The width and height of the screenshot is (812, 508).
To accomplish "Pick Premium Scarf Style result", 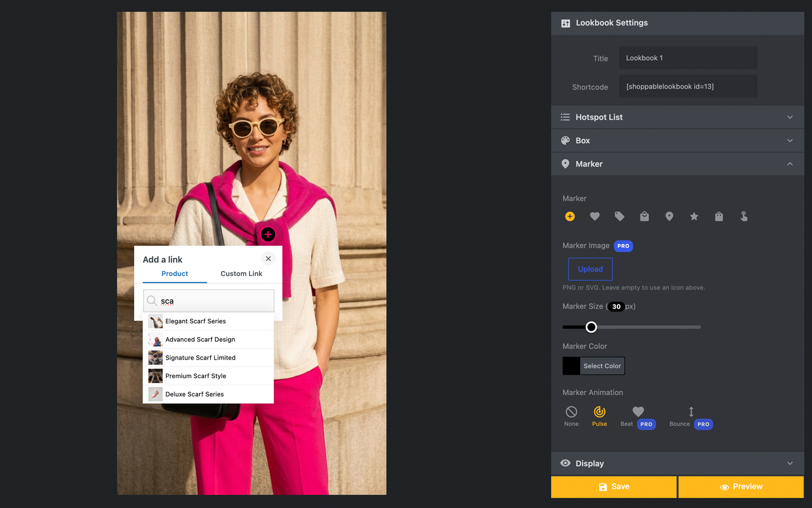I will [208, 376].
